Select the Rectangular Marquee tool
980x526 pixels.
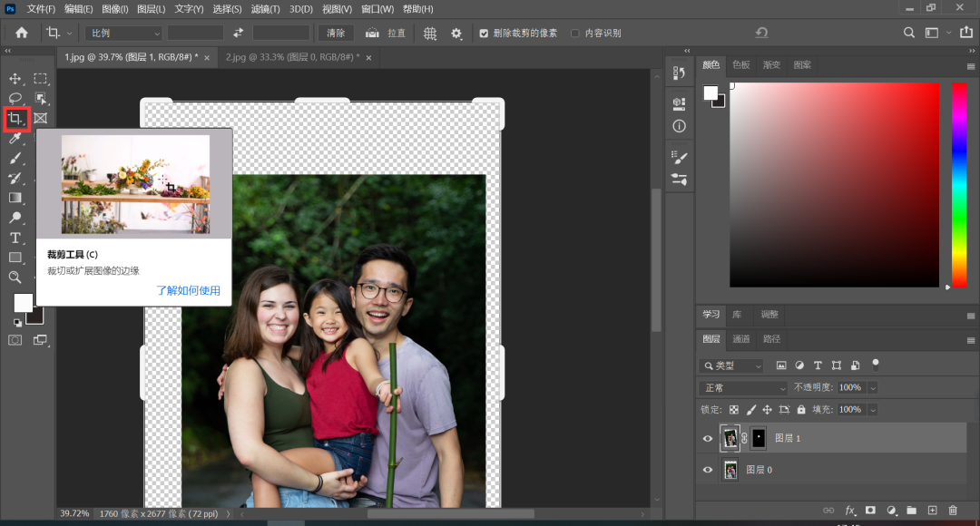coord(41,79)
